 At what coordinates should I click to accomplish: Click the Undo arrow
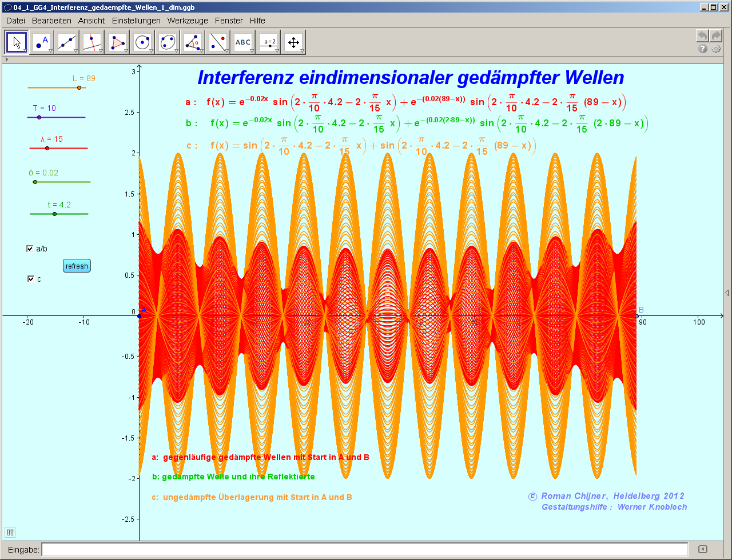tap(702, 35)
